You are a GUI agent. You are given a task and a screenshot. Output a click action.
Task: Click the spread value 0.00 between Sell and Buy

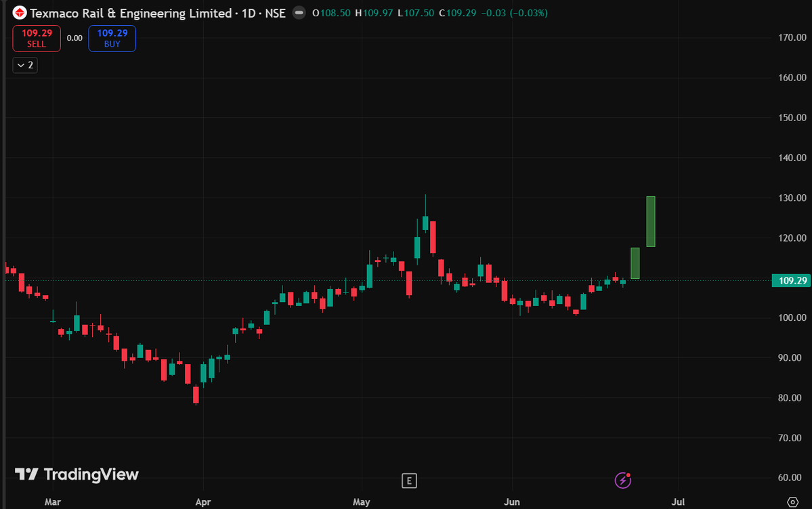point(74,39)
